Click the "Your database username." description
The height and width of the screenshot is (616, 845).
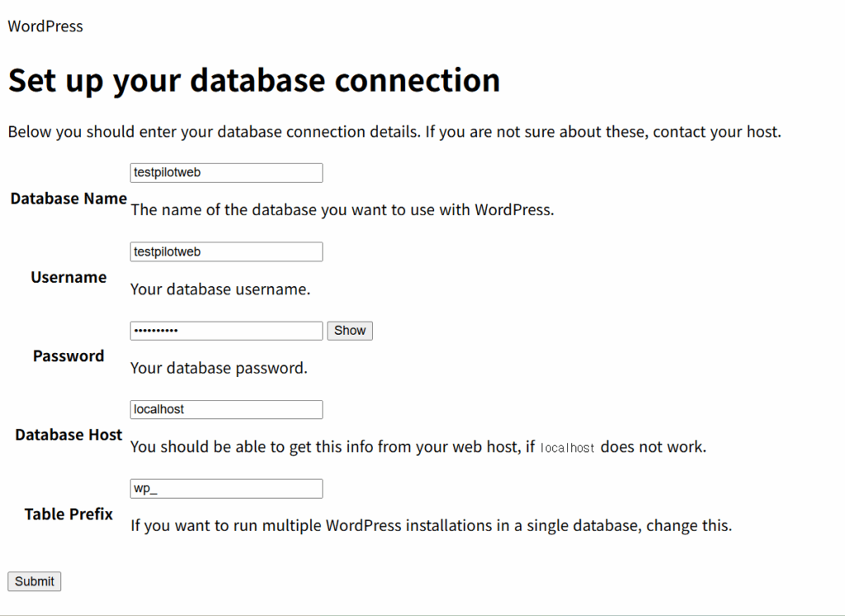click(x=220, y=289)
